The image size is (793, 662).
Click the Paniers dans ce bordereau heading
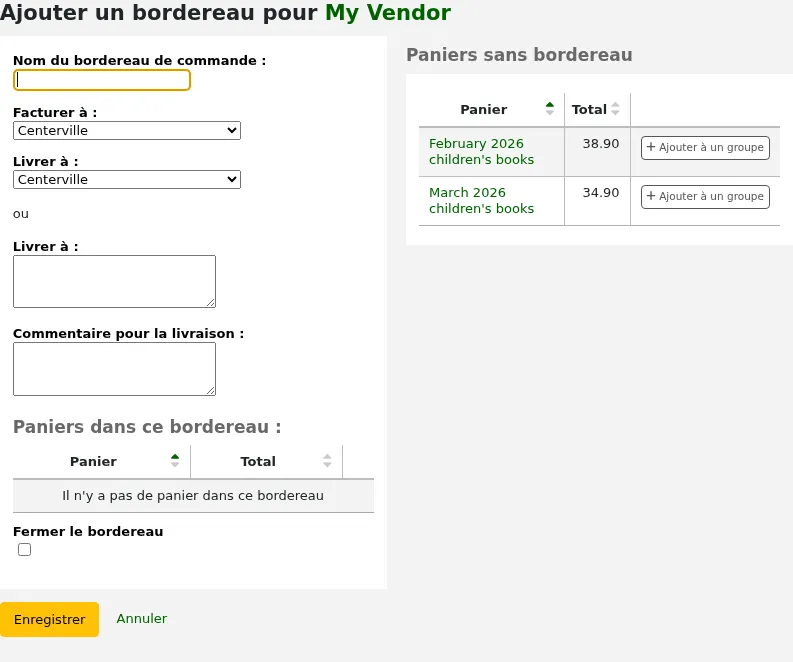(147, 427)
